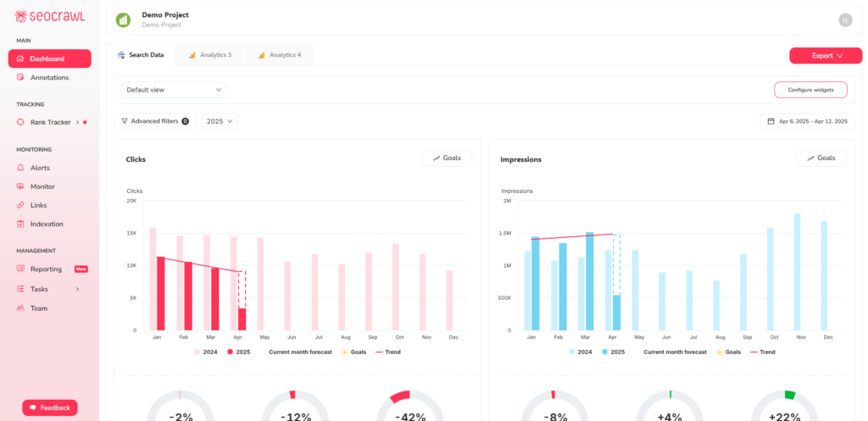Screen dimensions: 868x421
Task: Click the green Demo Project icon
Action: 123,20
